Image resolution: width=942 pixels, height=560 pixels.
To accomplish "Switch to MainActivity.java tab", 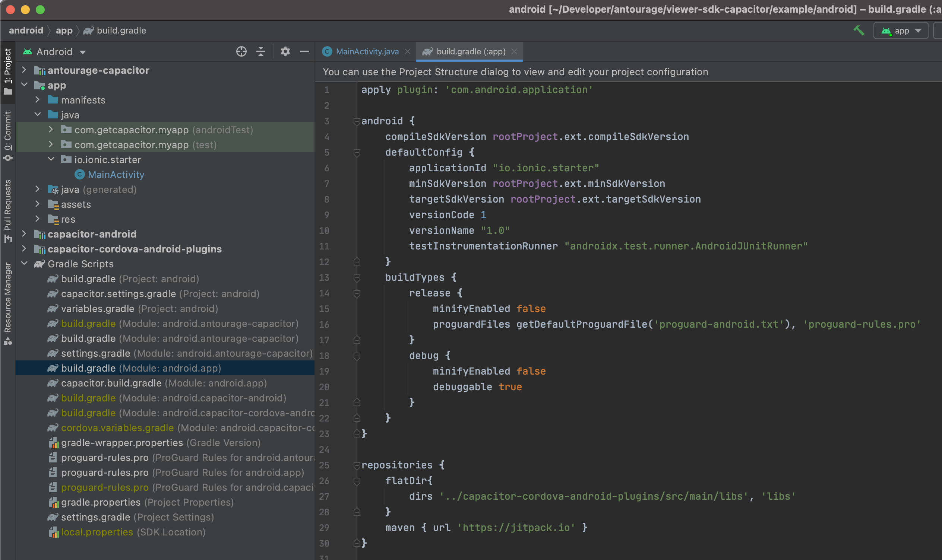I will click(x=367, y=51).
